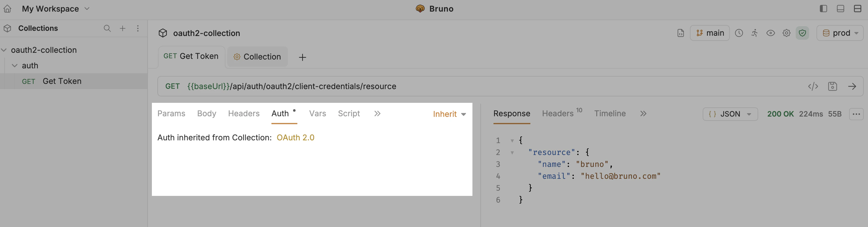Click the oauth2-collection title in header
The image size is (868, 227).
tap(206, 33)
